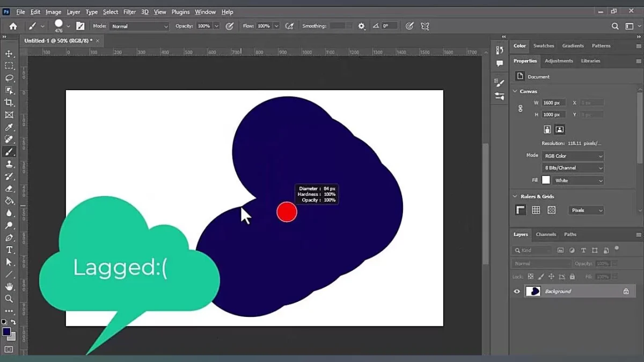Expand the Pixels units dropdown
Screen dimensions: 644x362
tap(587, 210)
